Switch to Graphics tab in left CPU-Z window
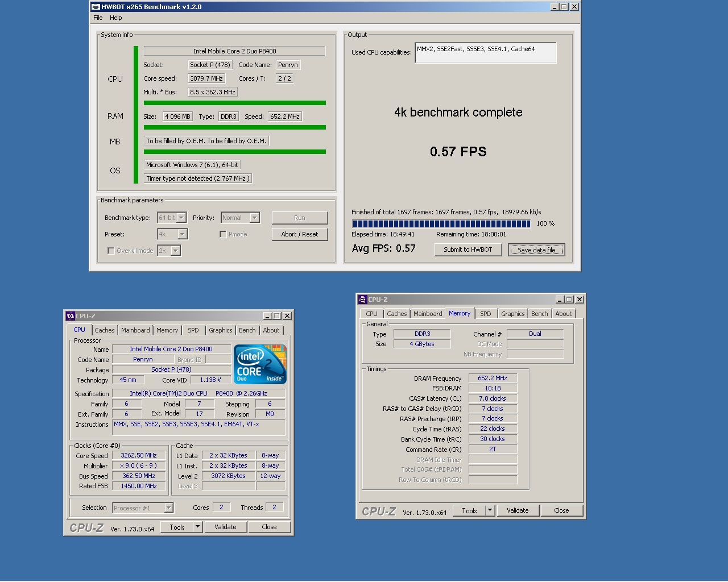This screenshot has height=582, width=728. [x=221, y=330]
